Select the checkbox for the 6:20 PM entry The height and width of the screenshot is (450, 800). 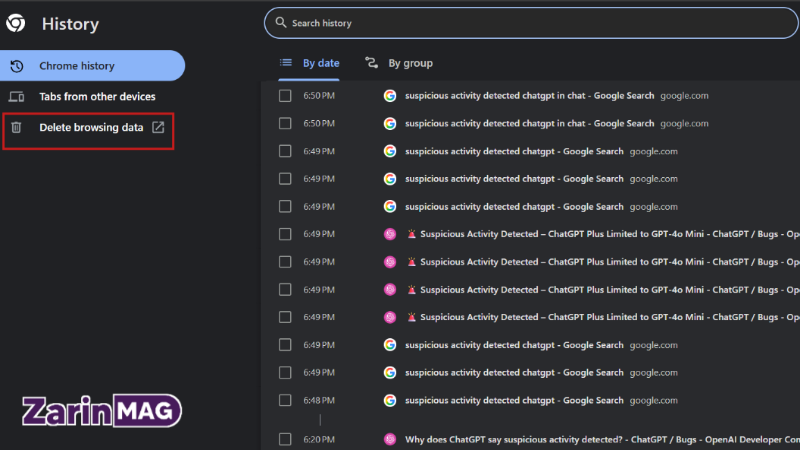pyautogui.click(x=285, y=439)
